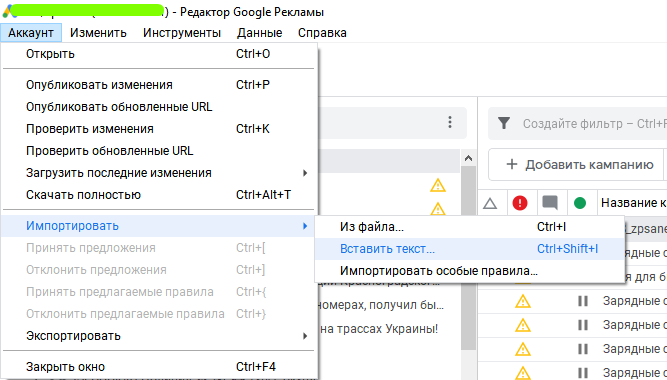This screenshot has width=667, height=380.
Task: Open the Справка menu
Action: (x=322, y=33)
